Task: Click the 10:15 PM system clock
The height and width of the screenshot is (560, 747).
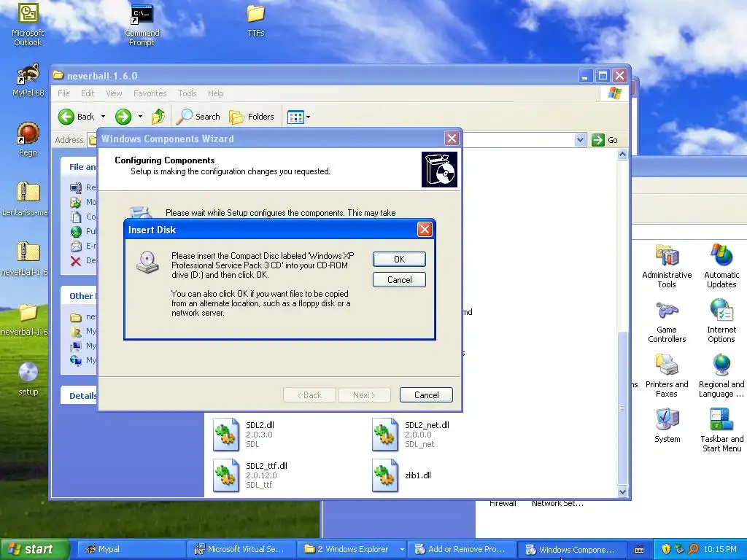Action: pos(720,549)
